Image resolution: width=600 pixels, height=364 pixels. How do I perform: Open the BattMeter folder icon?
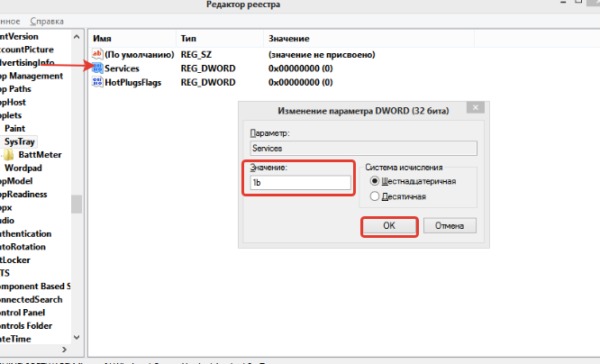[x=9, y=155]
